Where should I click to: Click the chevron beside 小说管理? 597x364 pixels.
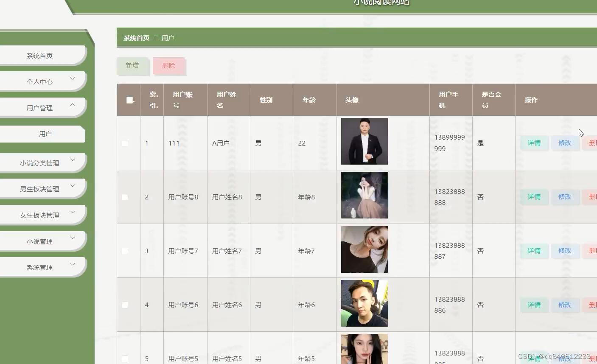point(73,238)
